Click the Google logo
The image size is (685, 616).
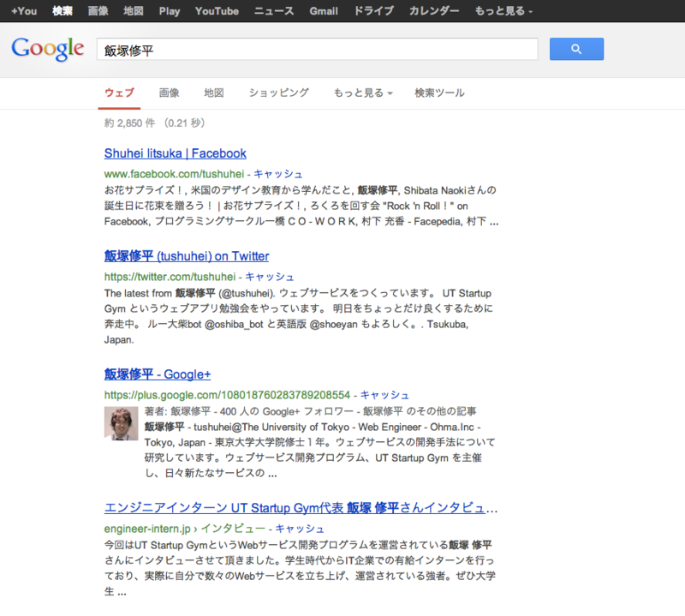coord(47,49)
